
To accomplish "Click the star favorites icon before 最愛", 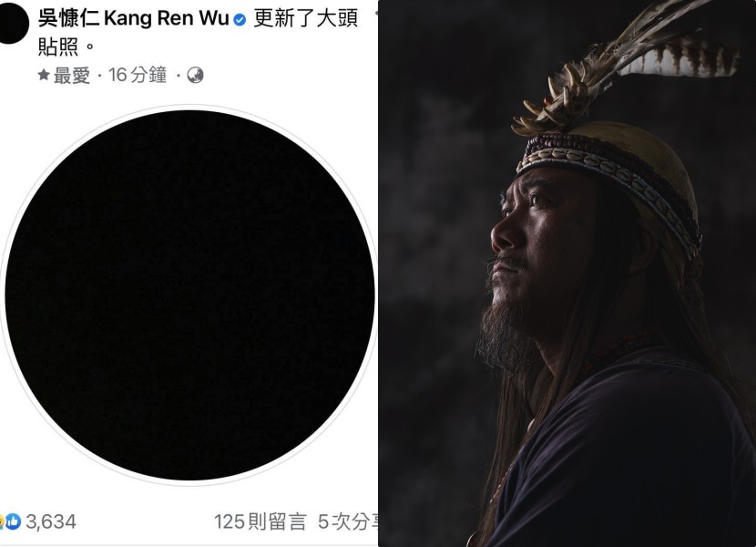I will [44, 75].
